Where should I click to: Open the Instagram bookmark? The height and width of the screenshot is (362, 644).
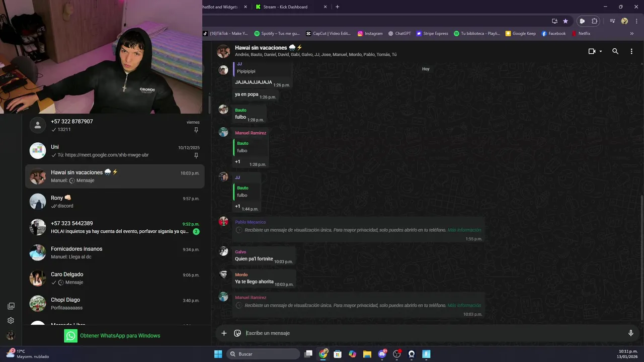370,34
